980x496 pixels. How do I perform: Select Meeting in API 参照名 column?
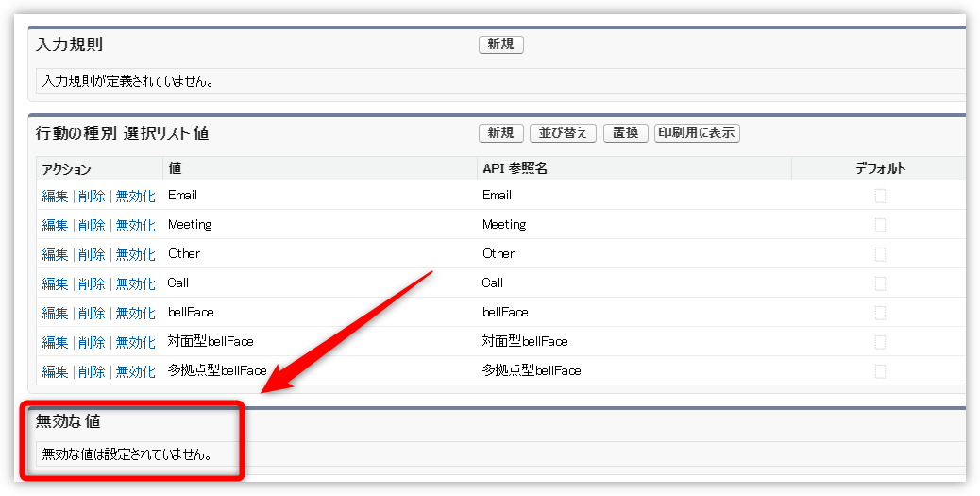[504, 225]
